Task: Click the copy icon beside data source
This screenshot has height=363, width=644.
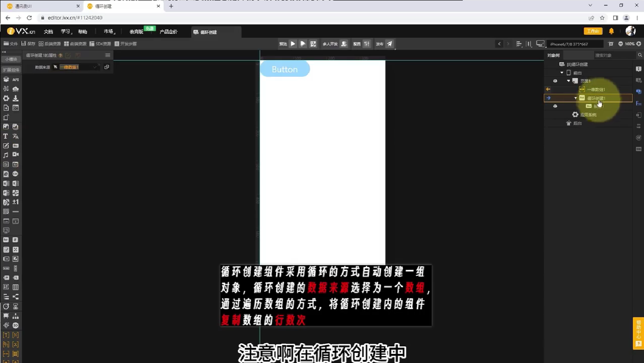Action: [x=107, y=67]
